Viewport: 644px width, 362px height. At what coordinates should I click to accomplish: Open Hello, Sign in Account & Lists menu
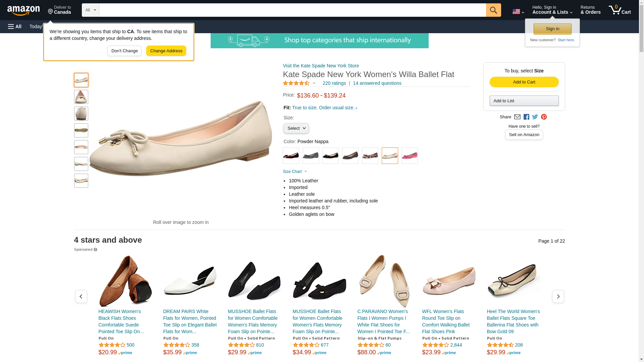point(552,10)
